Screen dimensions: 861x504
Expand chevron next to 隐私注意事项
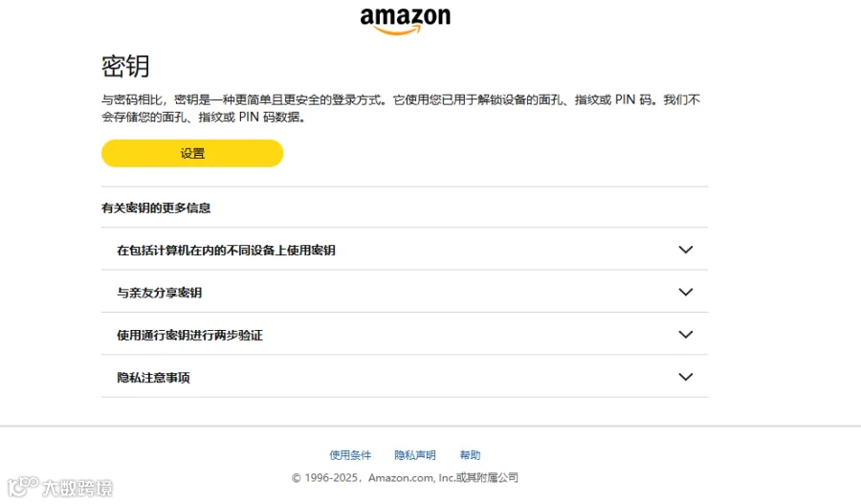(685, 377)
